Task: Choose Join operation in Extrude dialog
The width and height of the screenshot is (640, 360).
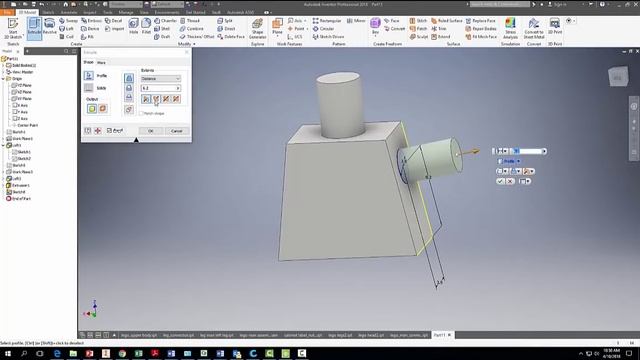Action: tap(129, 78)
